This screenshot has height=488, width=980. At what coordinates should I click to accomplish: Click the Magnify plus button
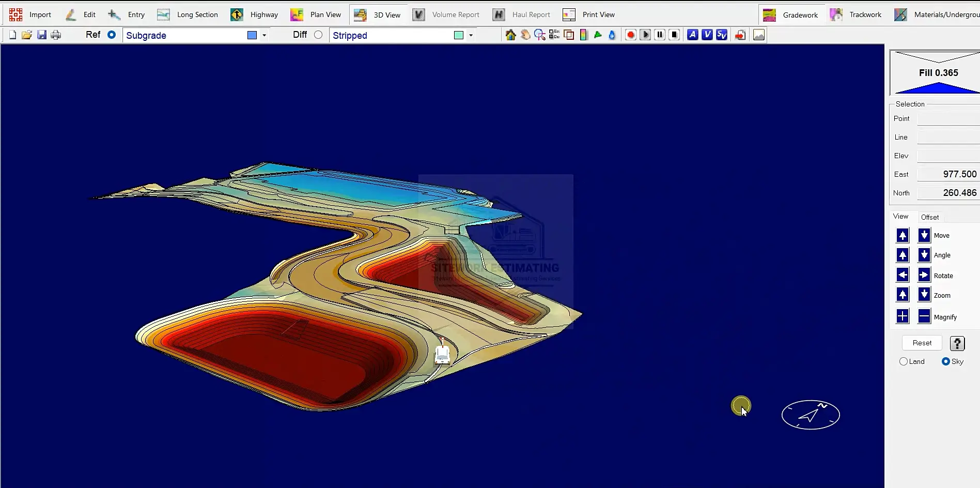point(903,316)
